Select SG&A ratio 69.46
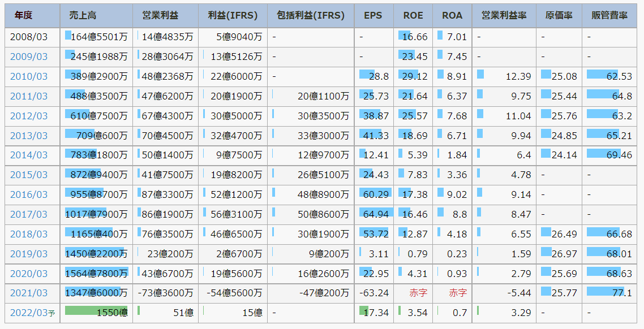 (619, 155)
